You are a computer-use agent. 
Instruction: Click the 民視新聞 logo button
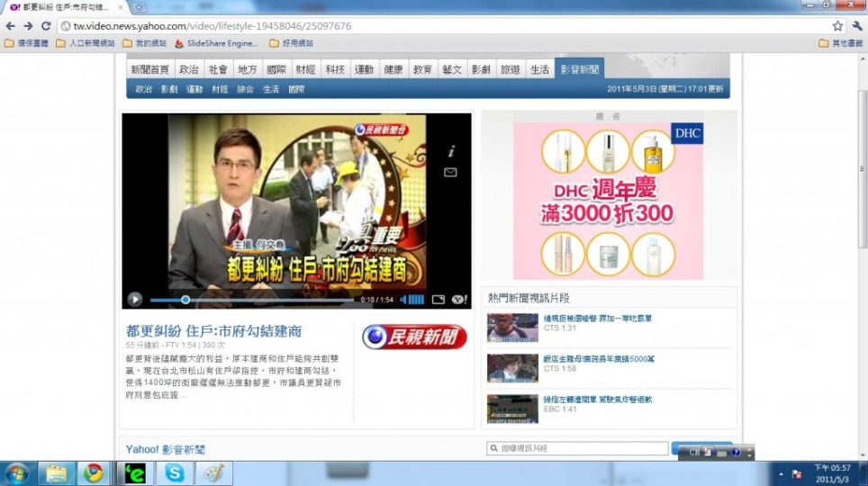tap(414, 337)
